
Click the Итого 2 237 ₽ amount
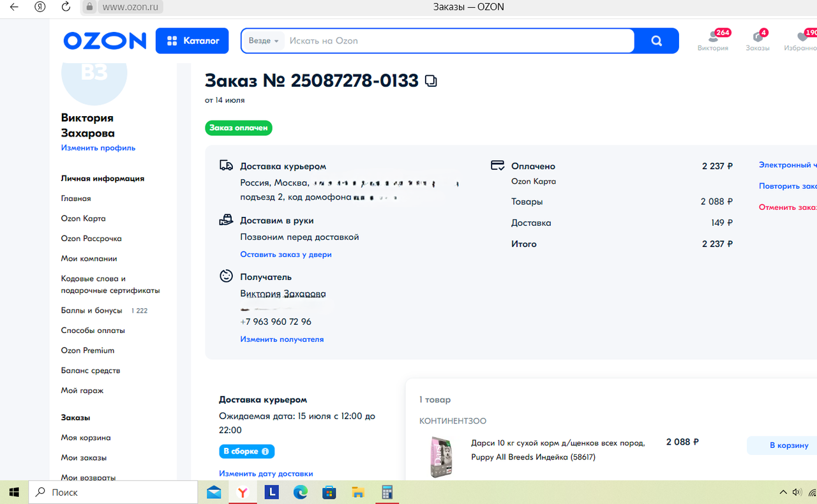717,244
